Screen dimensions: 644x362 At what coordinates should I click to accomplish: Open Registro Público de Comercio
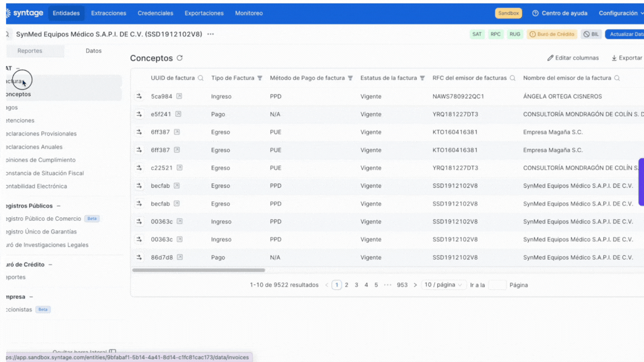point(44,219)
